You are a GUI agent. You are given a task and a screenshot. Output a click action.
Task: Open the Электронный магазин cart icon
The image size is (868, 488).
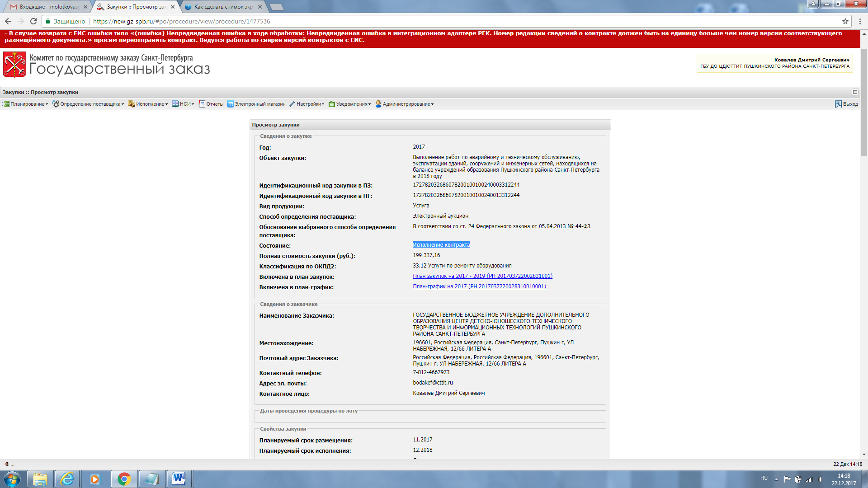coord(230,104)
